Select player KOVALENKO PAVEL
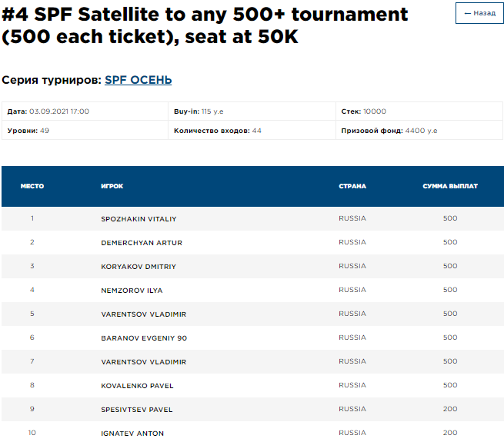The height and width of the screenshot is (442, 504). pos(137,386)
